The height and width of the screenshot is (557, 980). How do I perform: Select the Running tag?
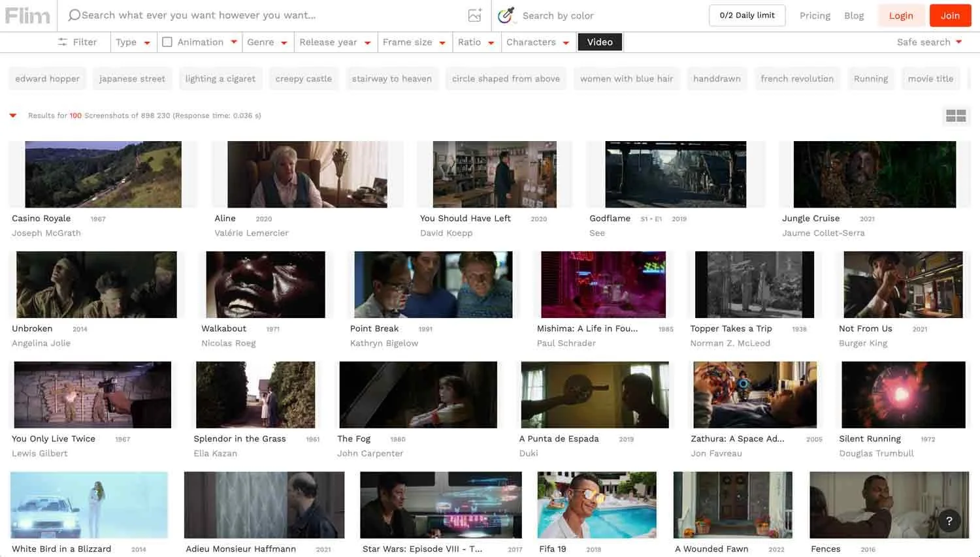[871, 78]
